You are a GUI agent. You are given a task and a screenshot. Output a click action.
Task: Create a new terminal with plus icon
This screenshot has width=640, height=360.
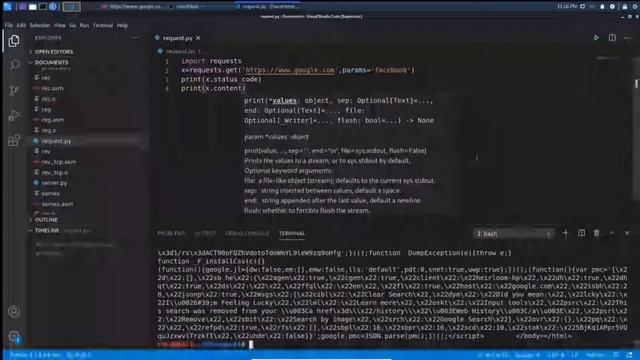(x=565, y=233)
